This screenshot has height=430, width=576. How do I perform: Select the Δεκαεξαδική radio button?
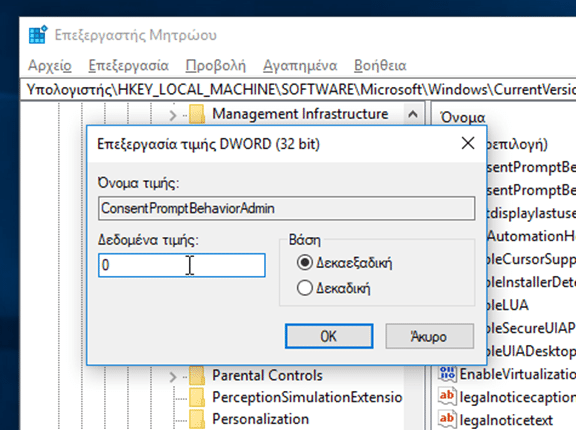[x=305, y=263]
